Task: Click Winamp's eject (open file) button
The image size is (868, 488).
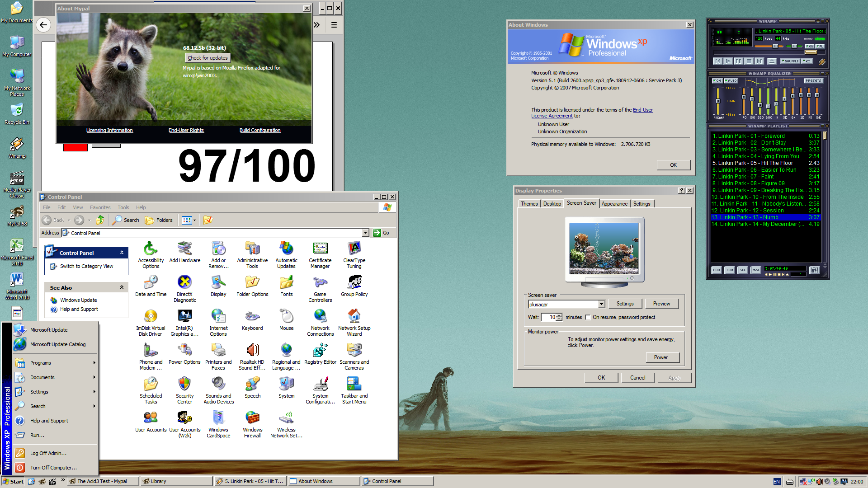Action: pyautogui.click(x=772, y=61)
